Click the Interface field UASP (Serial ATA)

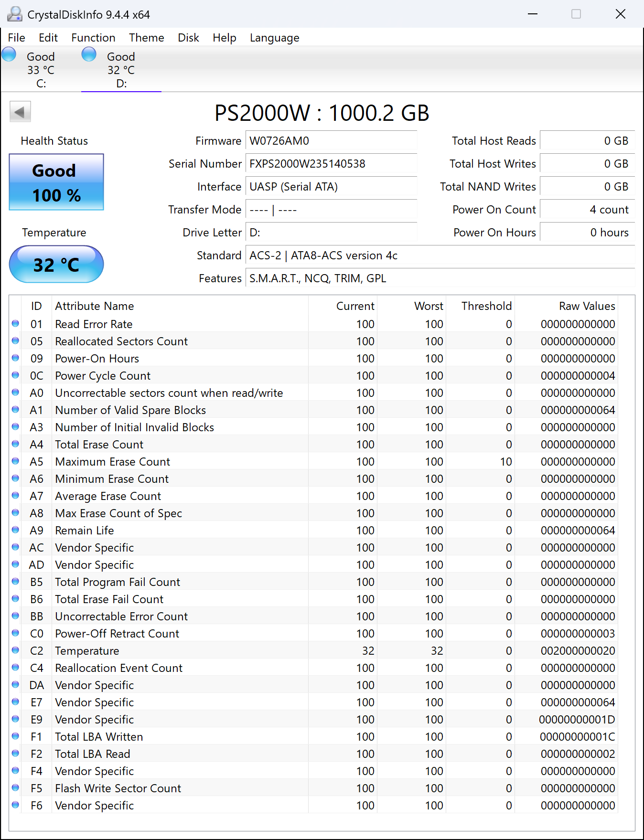(x=331, y=187)
